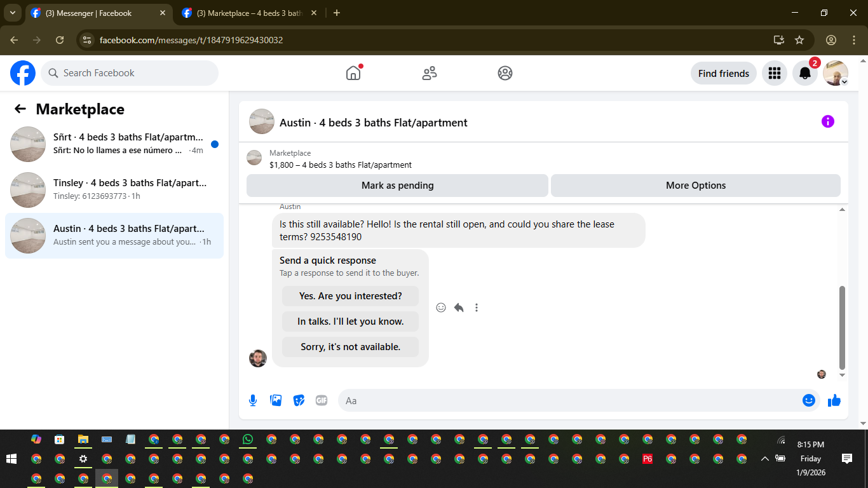Send quick response Yes. Are you interested?
The image size is (868, 488).
pos(351,296)
